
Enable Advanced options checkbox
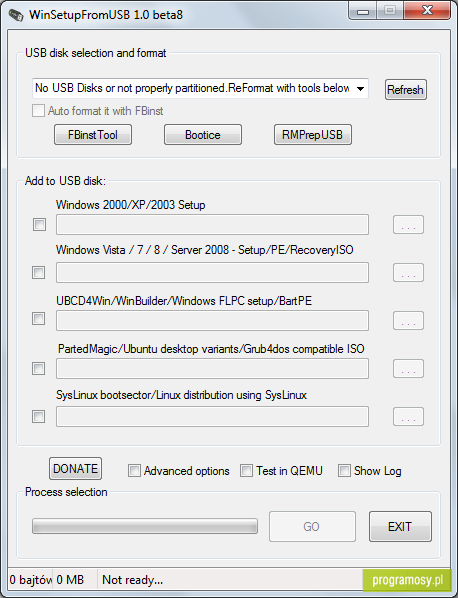pyautogui.click(x=134, y=471)
